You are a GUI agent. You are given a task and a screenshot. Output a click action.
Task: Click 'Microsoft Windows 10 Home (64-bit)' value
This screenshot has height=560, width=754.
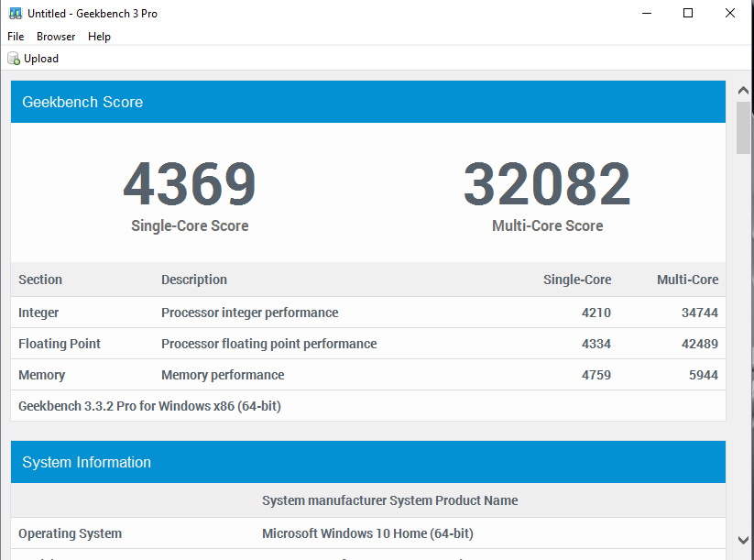pyautogui.click(x=368, y=533)
